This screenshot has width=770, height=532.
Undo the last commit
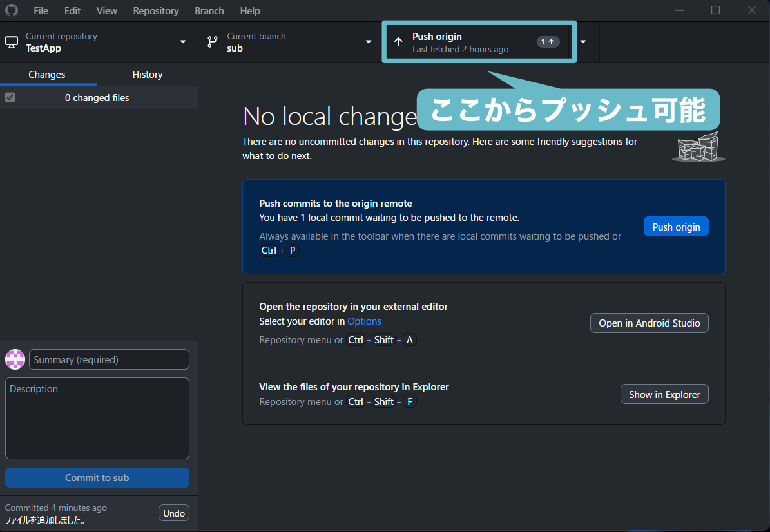[174, 513]
